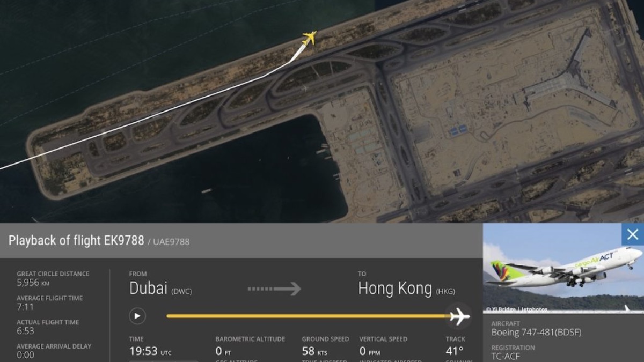Screen dimensions: 644x362
Task: Click the middle of the yellow playback progress bar
Action: pyautogui.click(x=309, y=316)
